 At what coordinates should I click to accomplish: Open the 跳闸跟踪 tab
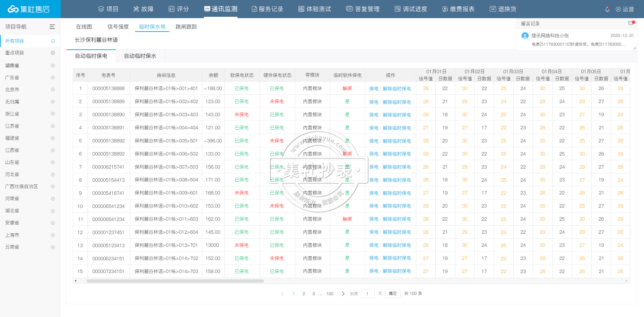coord(186,27)
